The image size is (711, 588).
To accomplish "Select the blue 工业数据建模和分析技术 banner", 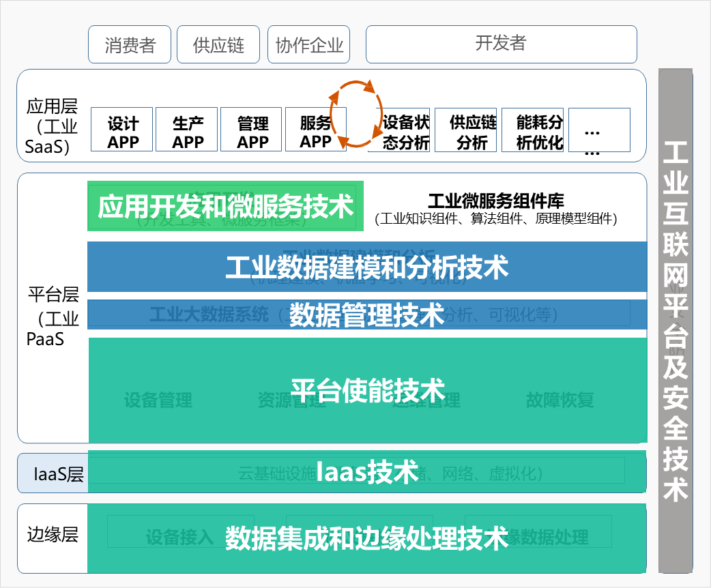I will pos(367,267).
